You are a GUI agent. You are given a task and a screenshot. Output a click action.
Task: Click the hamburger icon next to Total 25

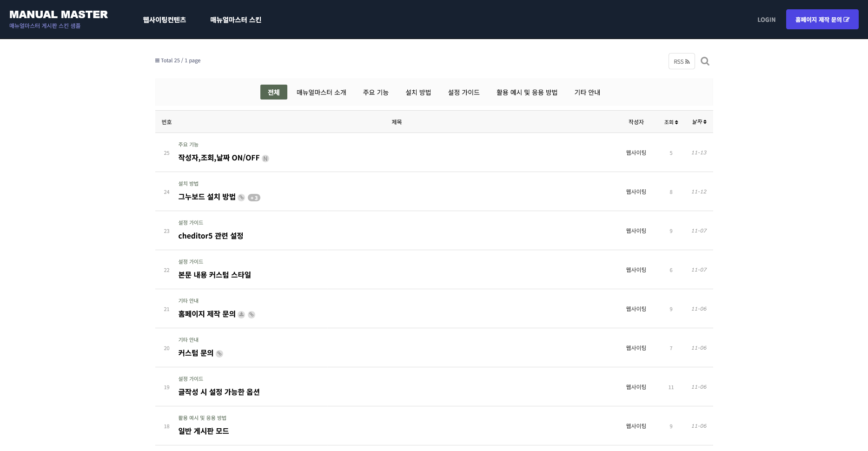point(157,60)
